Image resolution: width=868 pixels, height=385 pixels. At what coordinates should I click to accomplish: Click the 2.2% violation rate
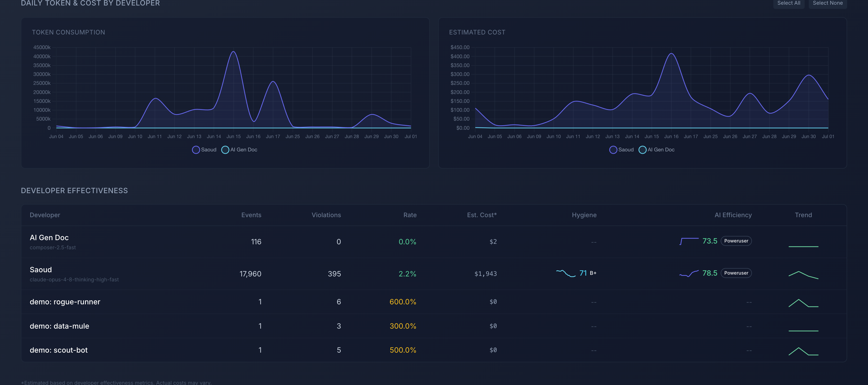tap(407, 274)
